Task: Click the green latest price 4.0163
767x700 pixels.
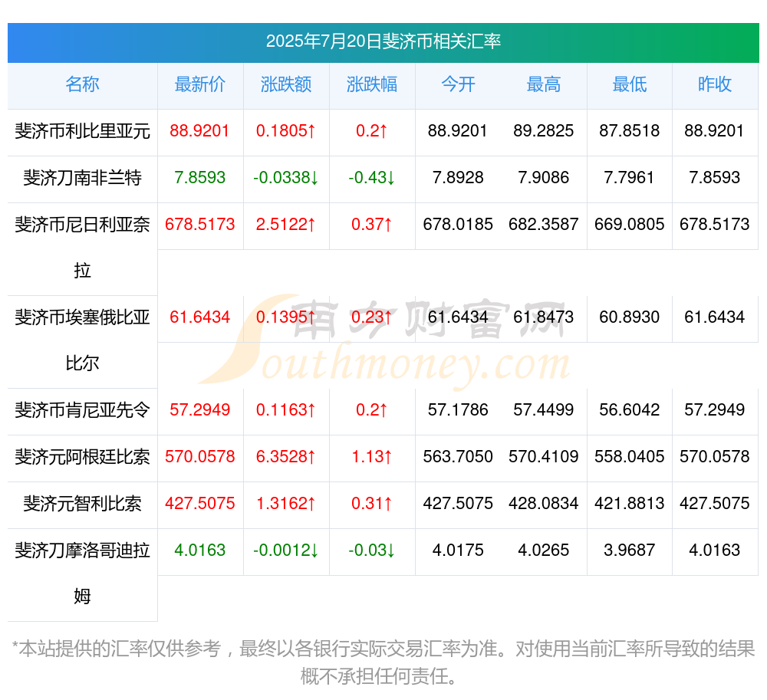Action: pos(199,550)
